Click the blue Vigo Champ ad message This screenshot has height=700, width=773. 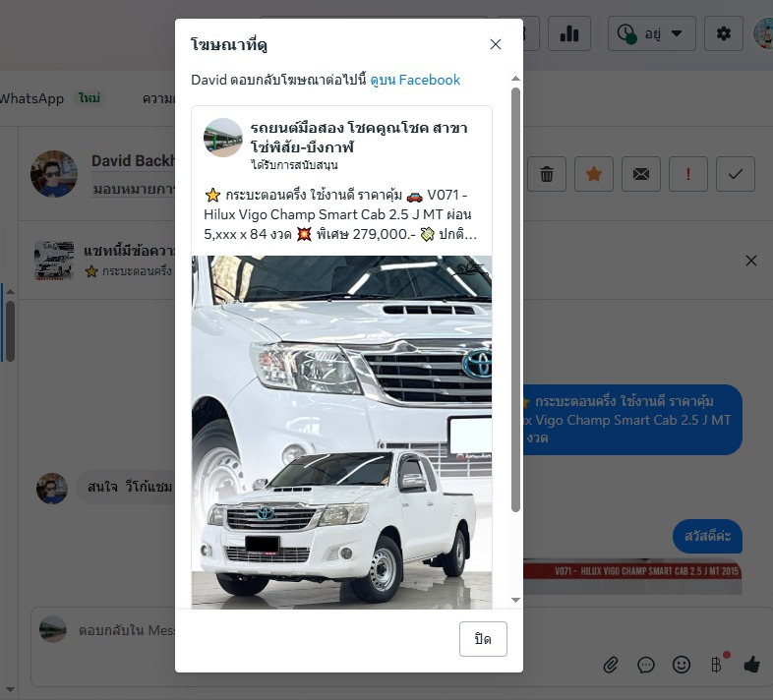point(632,420)
